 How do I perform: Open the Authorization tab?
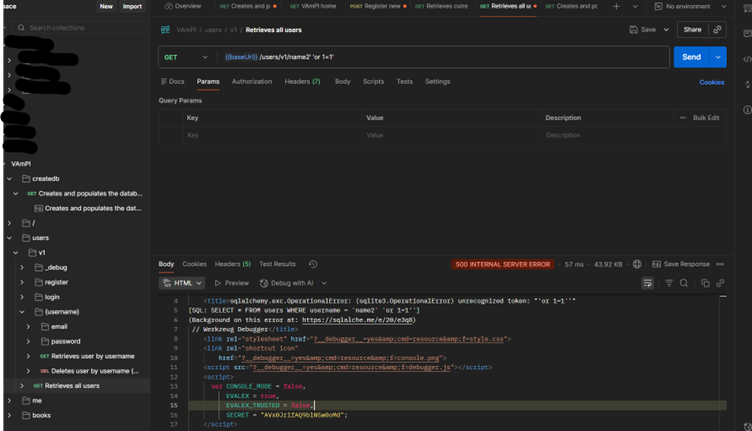click(x=252, y=82)
